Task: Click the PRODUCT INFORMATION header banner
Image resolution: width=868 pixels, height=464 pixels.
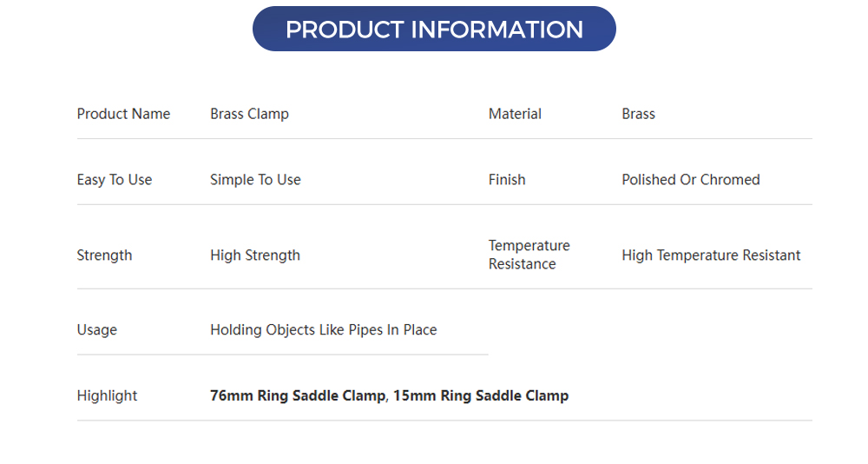Action: point(434,30)
